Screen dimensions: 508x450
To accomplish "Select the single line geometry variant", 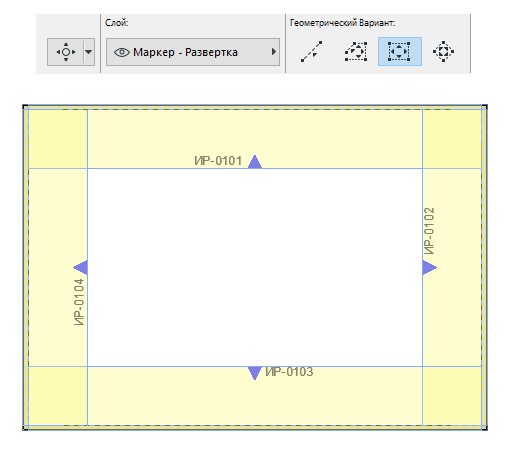I will pyautogui.click(x=312, y=52).
